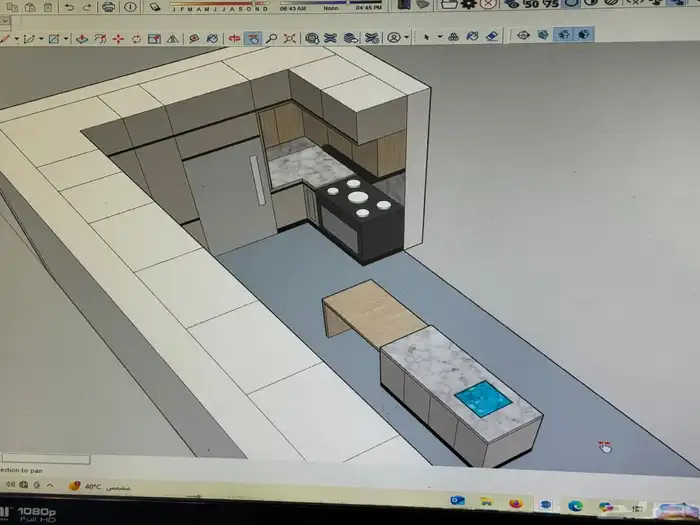Open File Explorer from the taskbar
700x525 pixels.
[x=487, y=502]
